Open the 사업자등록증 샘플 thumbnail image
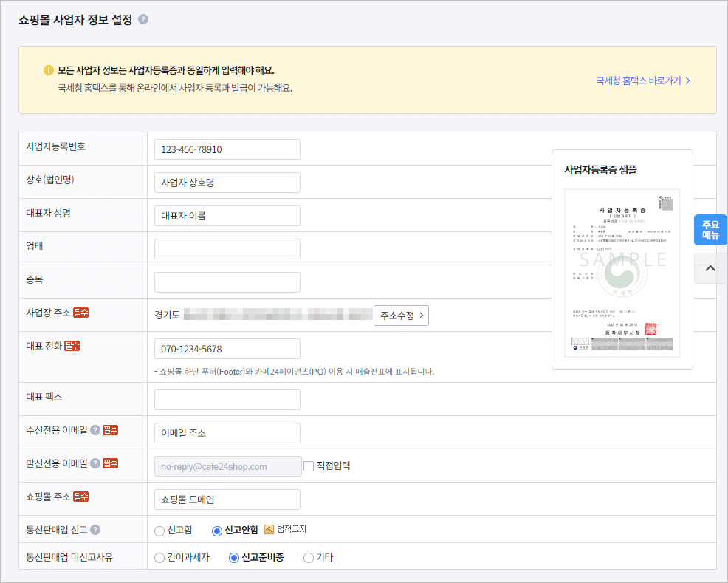 622,273
